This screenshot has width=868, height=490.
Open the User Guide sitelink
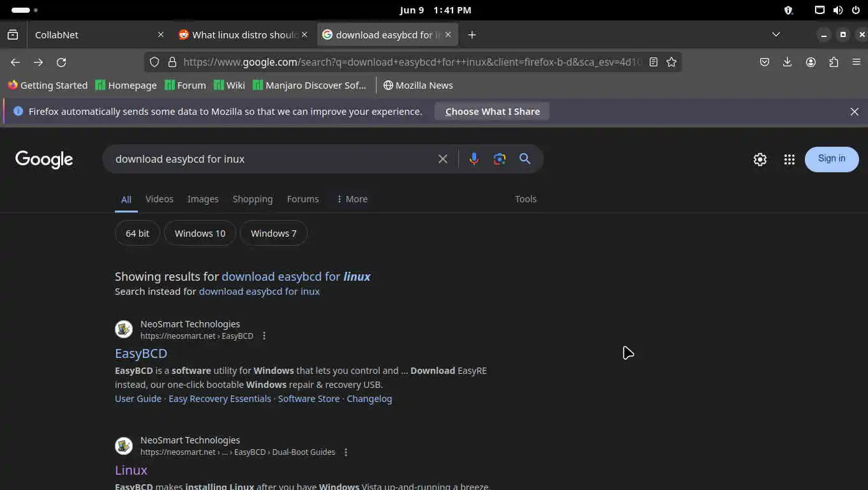(138, 399)
